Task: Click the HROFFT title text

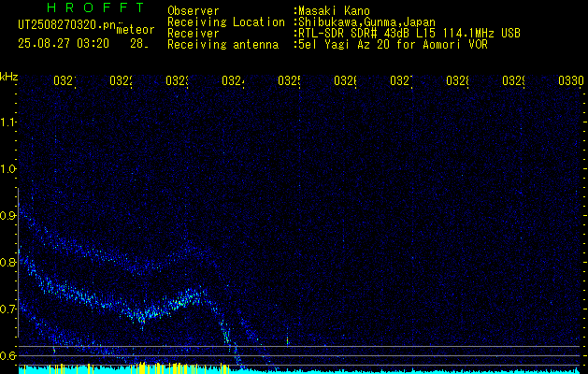Action: click(x=96, y=7)
